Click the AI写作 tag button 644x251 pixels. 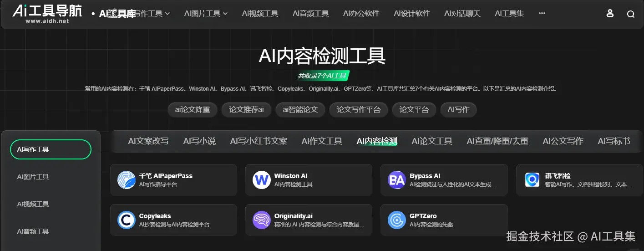click(x=458, y=110)
